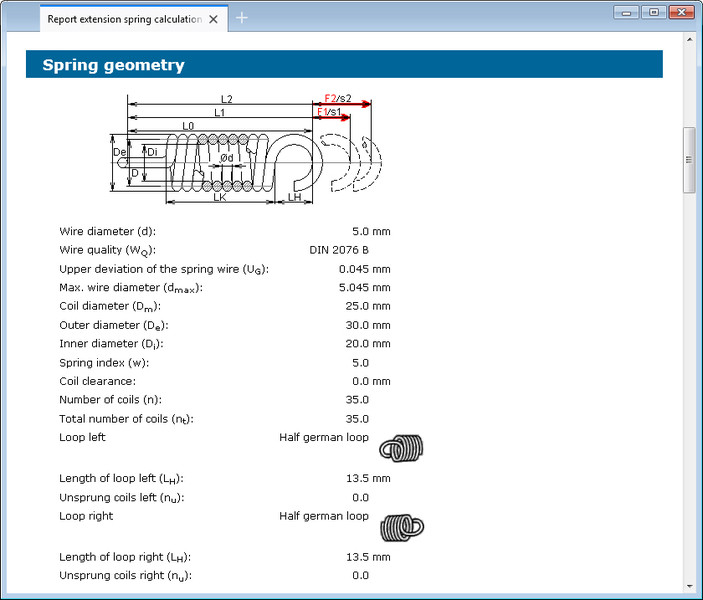Click the extension spring diagram image
The height and width of the screenshot is (600, 703).
tap(240, 151)
